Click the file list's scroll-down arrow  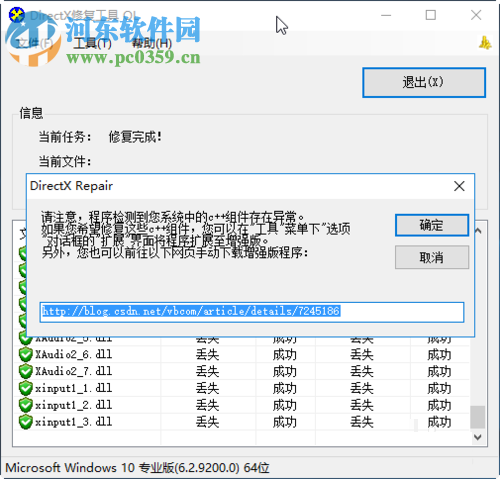tap(478, 437)
